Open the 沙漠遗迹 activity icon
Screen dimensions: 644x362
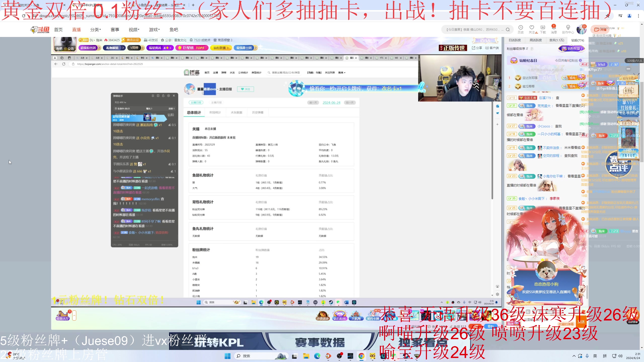(323, 315)
